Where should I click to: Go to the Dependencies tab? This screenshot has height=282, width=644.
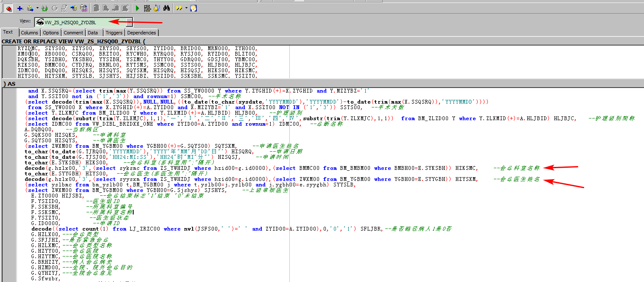141,33
